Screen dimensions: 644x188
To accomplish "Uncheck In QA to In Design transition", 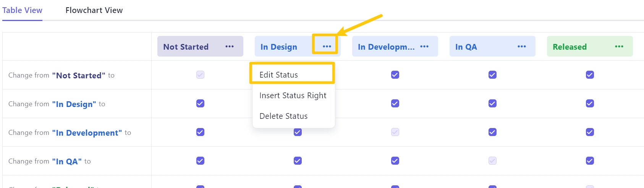I will tap(298, 161).
